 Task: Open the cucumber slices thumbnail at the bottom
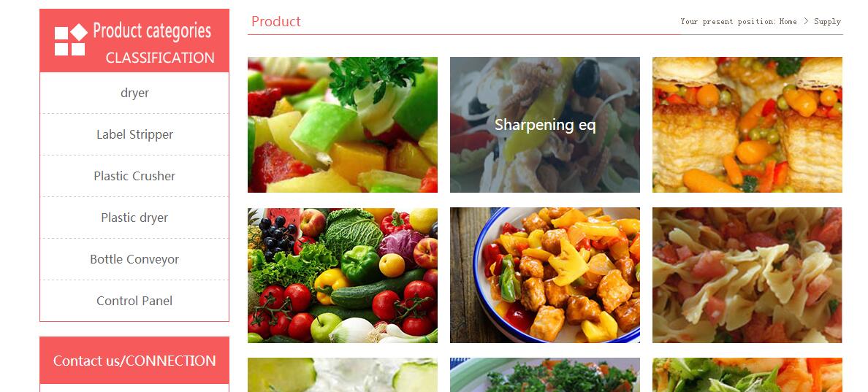coord(343,375)
